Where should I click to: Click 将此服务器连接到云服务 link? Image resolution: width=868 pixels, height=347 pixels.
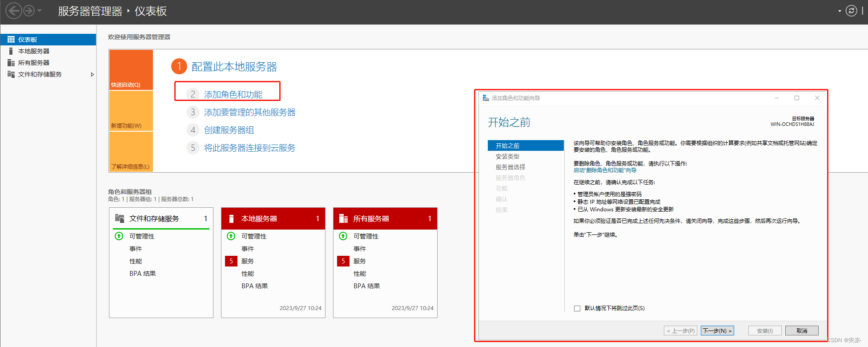[249, 148]
